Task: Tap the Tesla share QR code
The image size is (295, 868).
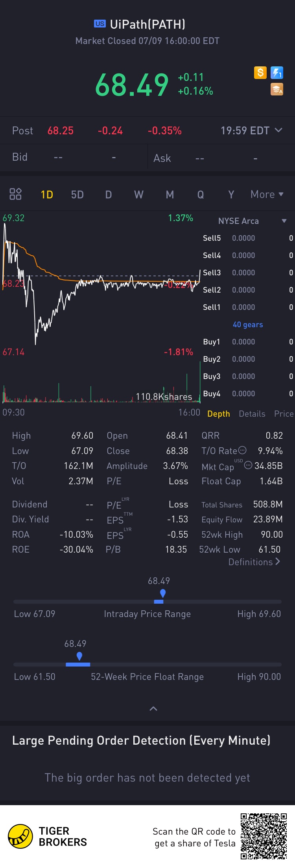Action: pyautogui.click(x=264, y=836)
